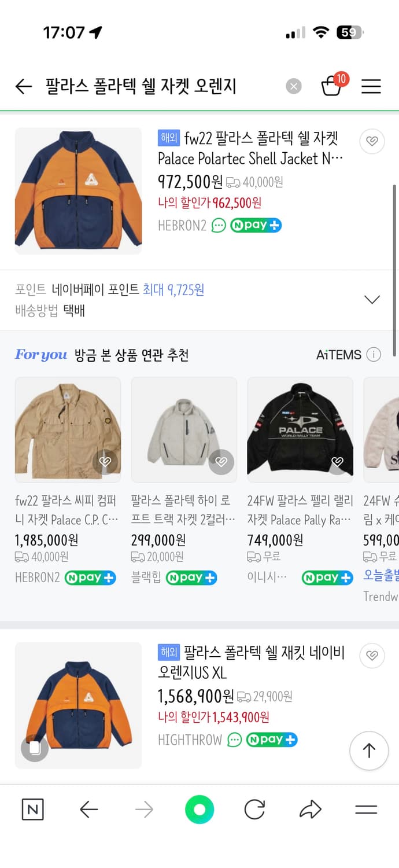The height and width of the screenshot is (868, 399).
Task: Share the page via the share icon
Action: coord(311,810)
